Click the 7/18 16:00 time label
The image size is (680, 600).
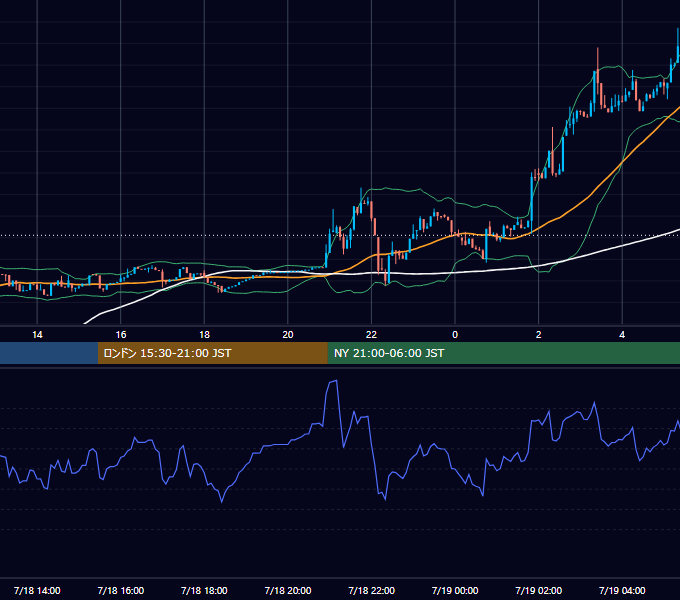pos(121,590)
